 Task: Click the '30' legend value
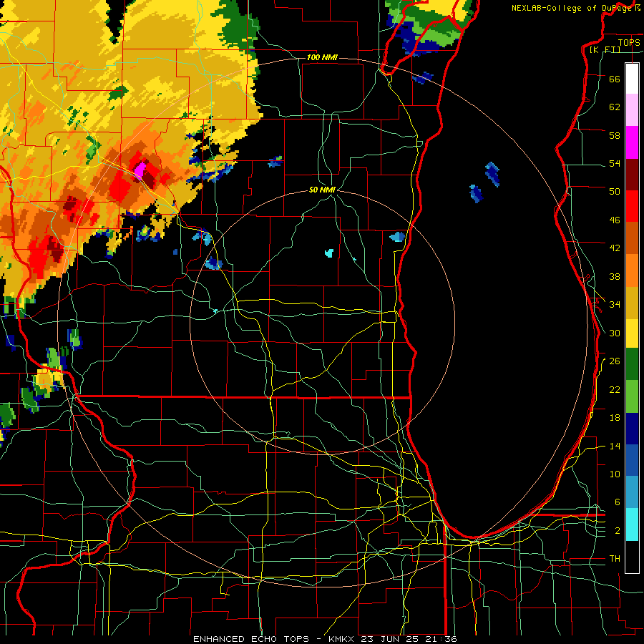[615, 333]
